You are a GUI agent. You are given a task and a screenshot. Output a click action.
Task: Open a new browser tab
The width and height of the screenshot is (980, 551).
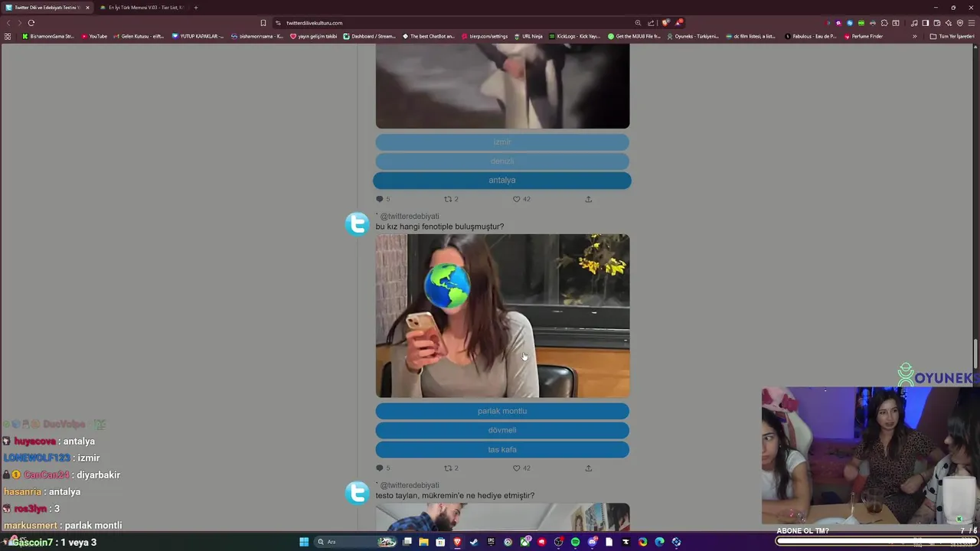tap(196, 8)
